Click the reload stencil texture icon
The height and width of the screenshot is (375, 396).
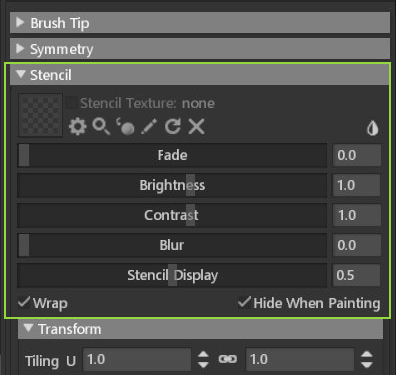173,127
